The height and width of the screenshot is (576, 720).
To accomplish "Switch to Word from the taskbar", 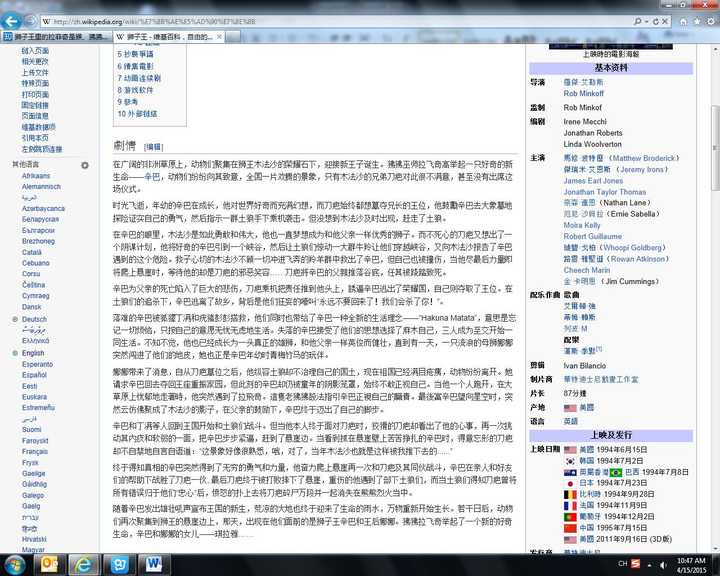I will (x=154, y=564).
